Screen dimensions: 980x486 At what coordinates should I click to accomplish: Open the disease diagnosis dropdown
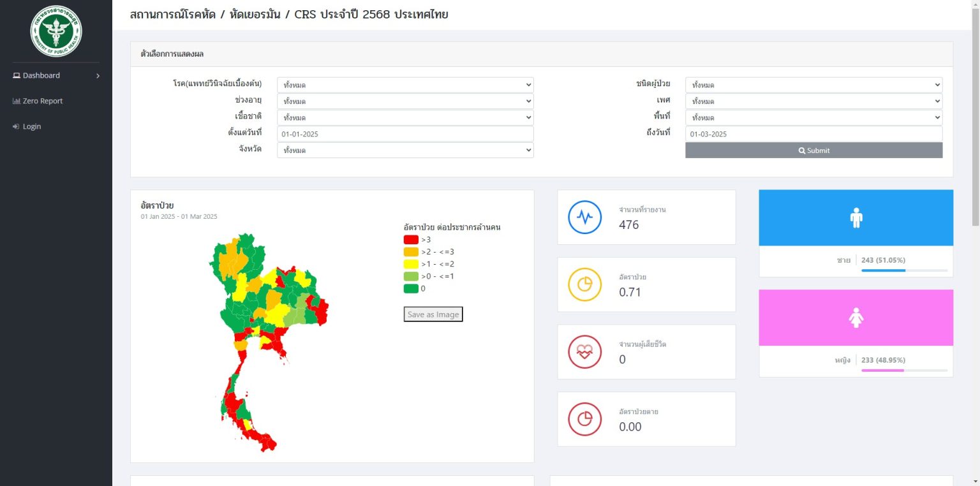coord(405,84)
